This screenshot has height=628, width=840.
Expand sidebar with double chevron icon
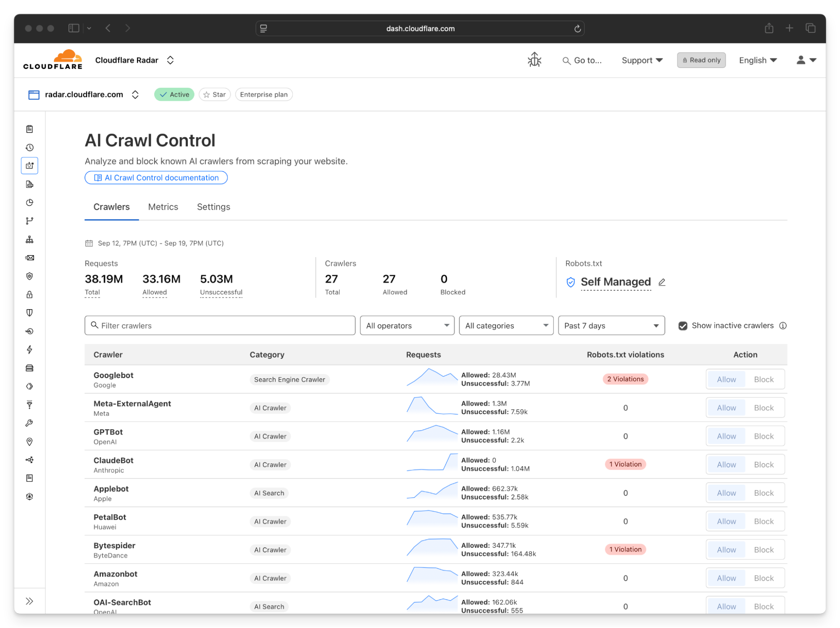[x=29, y=601]
